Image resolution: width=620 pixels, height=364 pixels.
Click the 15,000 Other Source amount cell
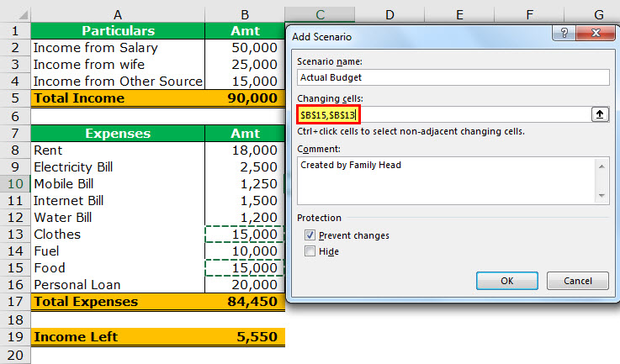[245, 82]
